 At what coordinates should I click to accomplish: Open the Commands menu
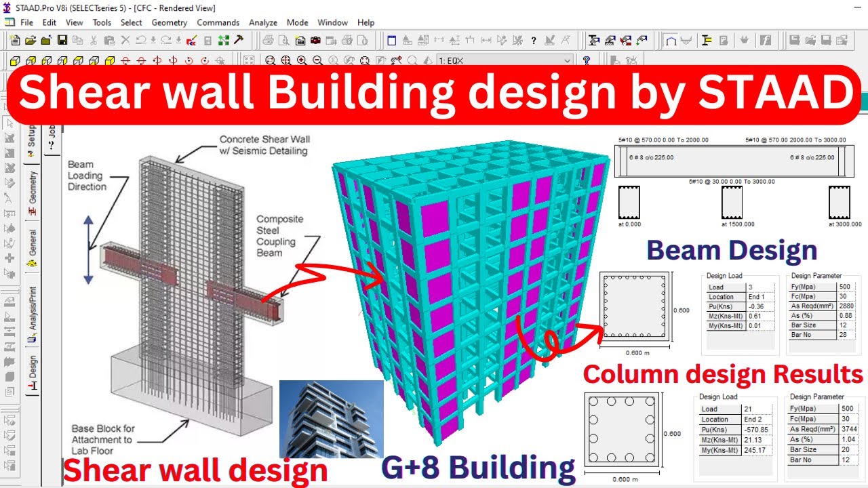pos(218,22)
